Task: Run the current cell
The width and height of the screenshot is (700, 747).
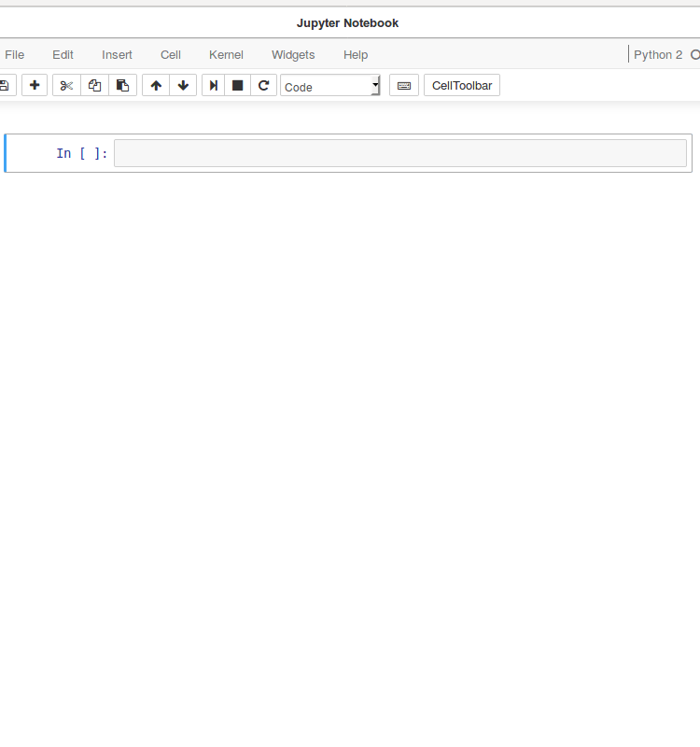Action: 214,86
